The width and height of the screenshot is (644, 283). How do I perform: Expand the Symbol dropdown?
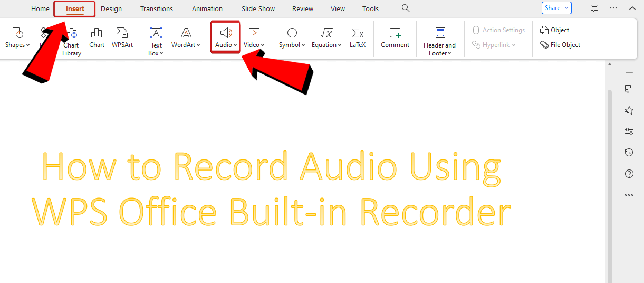(x=292, y=38)
